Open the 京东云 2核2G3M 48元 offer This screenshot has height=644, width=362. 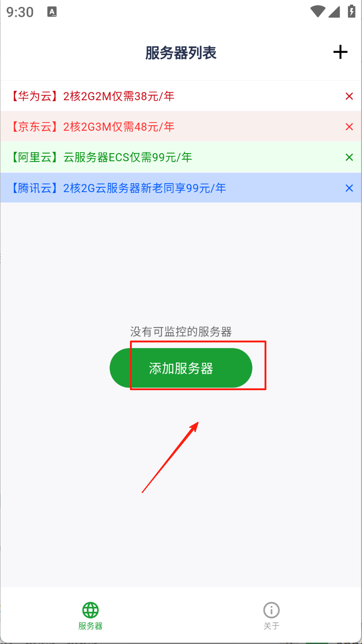[92, 127]
